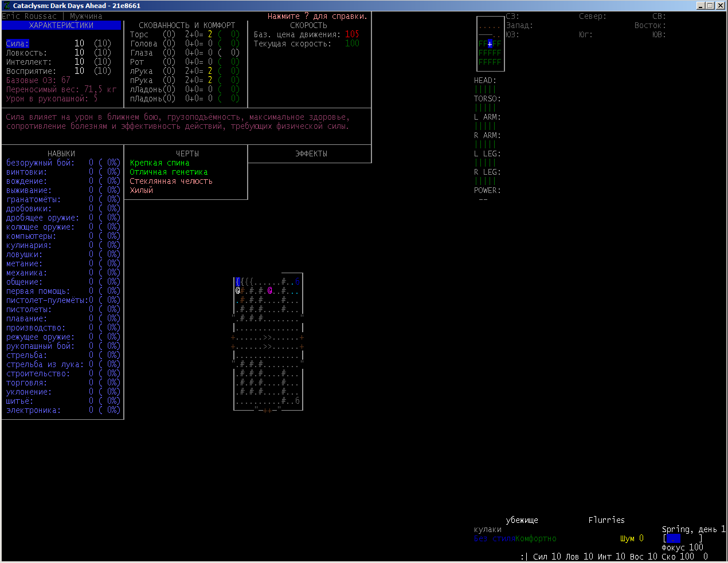
Task: Select the лРука encumbrance row
Action: click(185, 71)
